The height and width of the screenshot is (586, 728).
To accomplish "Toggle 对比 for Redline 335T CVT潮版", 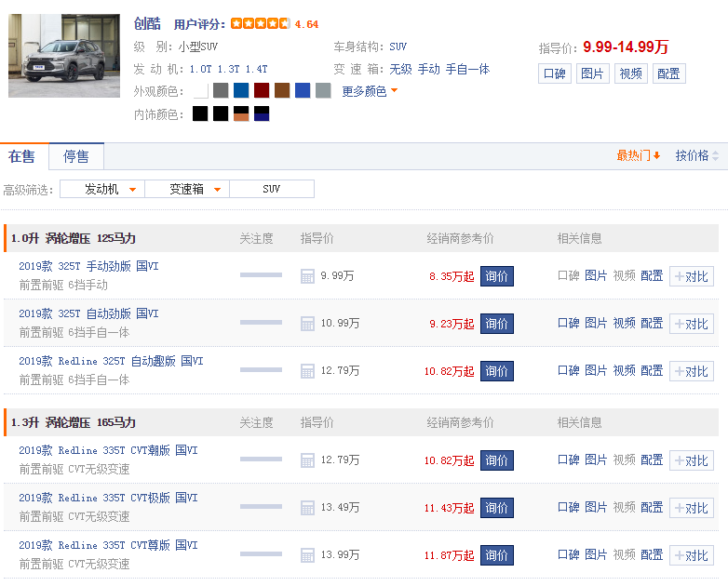I will (691, 460).
